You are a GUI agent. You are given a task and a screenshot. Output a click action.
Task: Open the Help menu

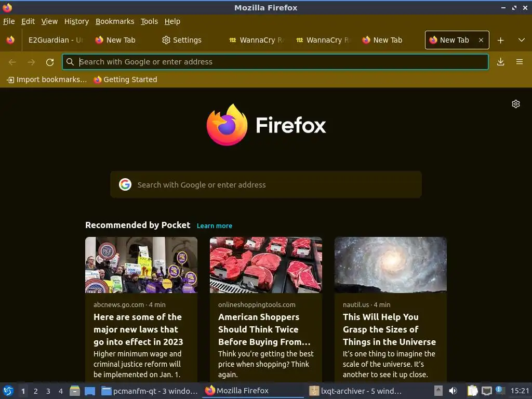click(x=172, y=21)
